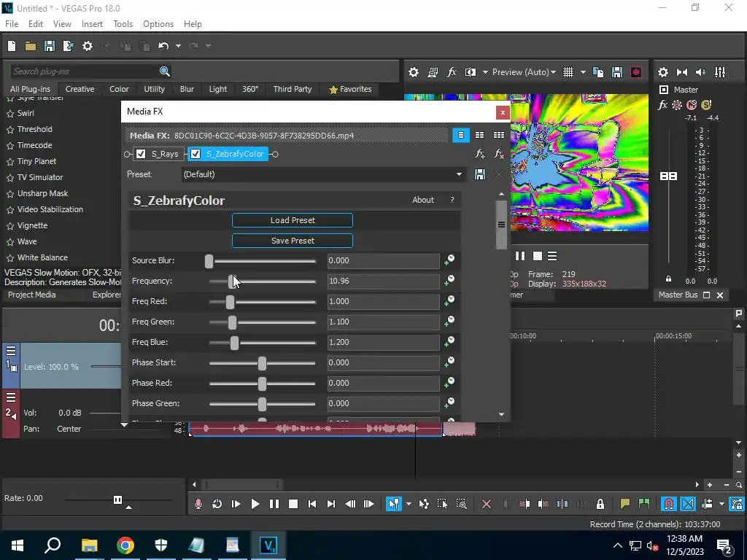The width and height of the screenshot is (747, 560).
Task: Open Master FX button in mixer
Action: (662, 105)
